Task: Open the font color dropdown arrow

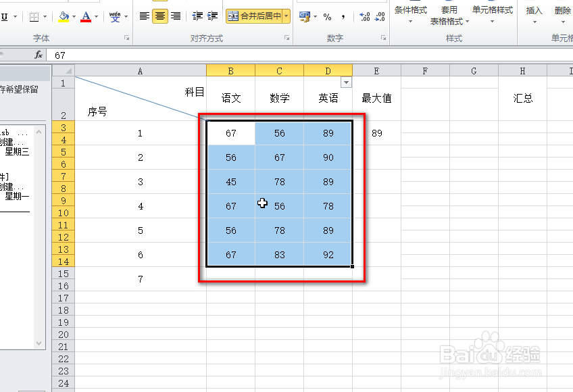Action: point(97,17)
